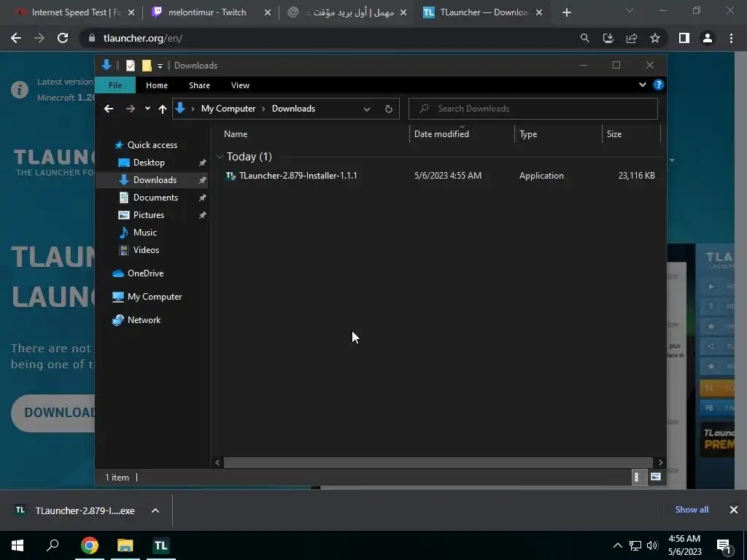Show hidden system tray icons
Image resolution: width=747 pixels, height=560 pixels.
coord(617,545)
